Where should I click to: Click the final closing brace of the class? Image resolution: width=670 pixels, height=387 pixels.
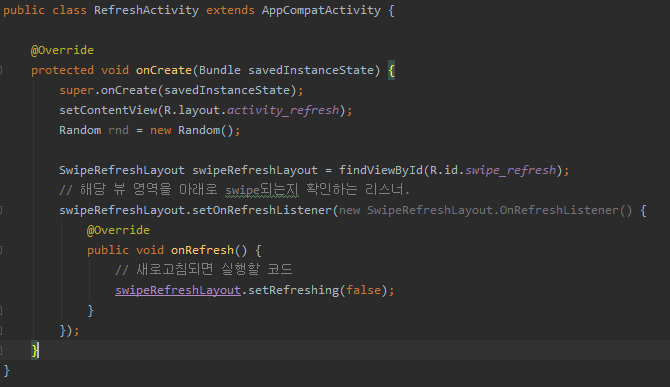coord(6,370)
